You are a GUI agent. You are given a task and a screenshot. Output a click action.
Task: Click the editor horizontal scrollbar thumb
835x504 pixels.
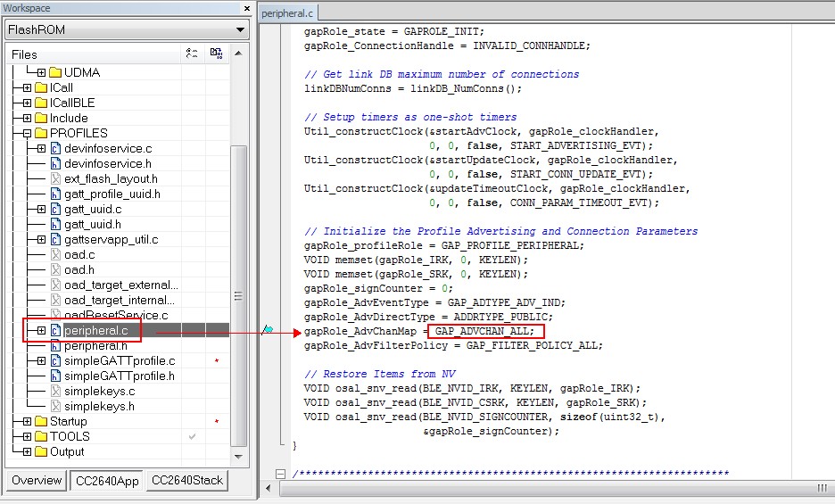pyautogui.click(x=557, y=488)
